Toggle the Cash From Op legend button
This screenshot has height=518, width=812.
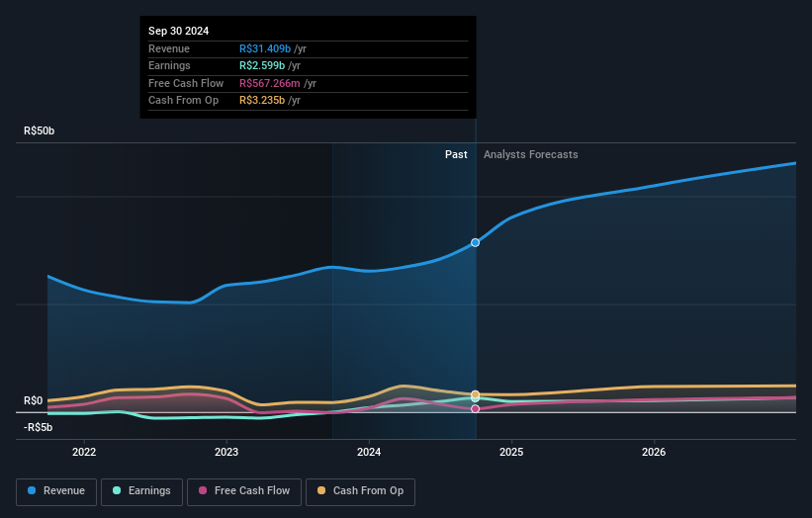click(x=360, y=491)
